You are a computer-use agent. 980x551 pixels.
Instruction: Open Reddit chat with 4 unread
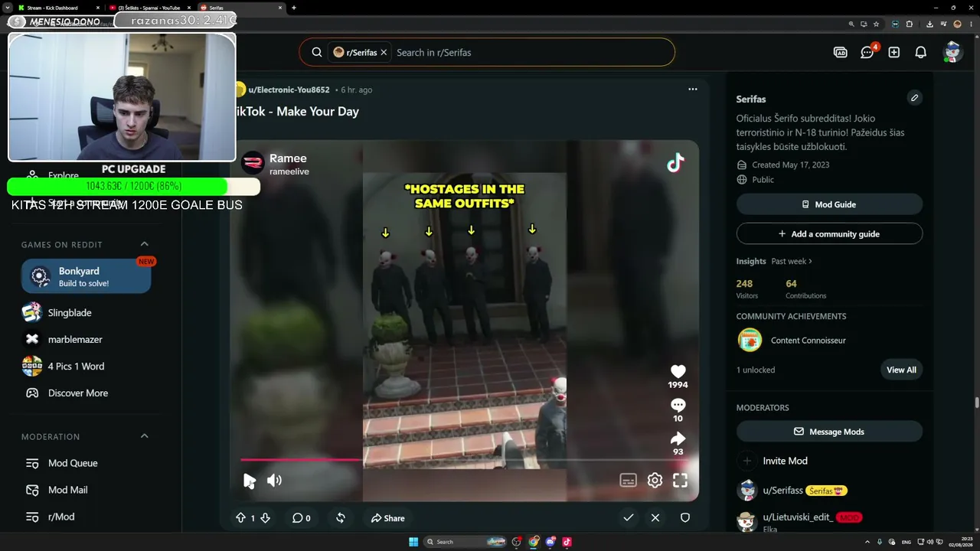867,52
